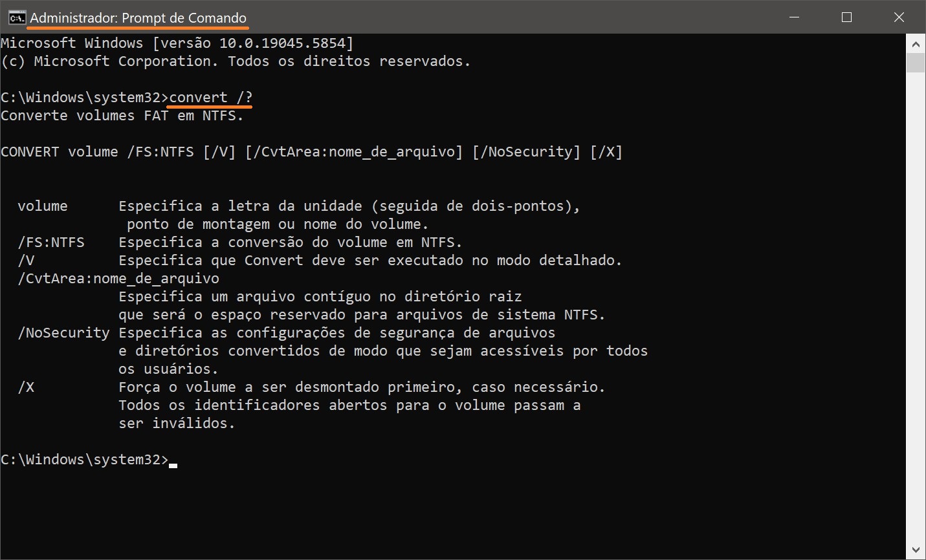Click the scrollbar down arrow
This screenshot has width=926, height=560.
916,550
